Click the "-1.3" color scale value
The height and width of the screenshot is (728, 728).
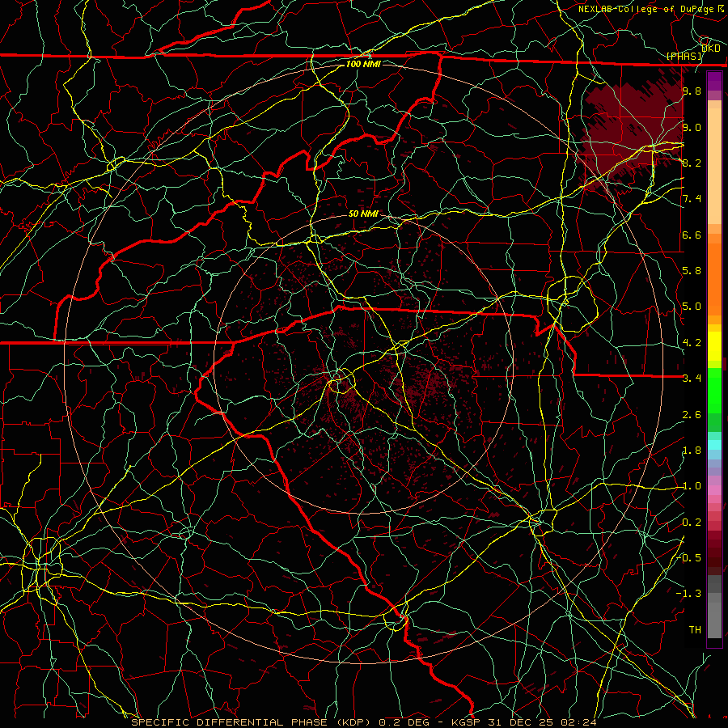pyautogui.click(x=688, y=594)
